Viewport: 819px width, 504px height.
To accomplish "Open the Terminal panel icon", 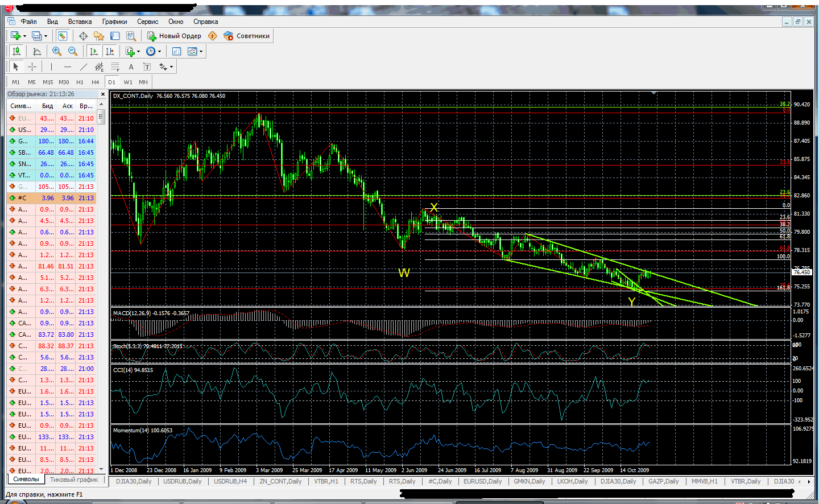I will tap(115, 36).
